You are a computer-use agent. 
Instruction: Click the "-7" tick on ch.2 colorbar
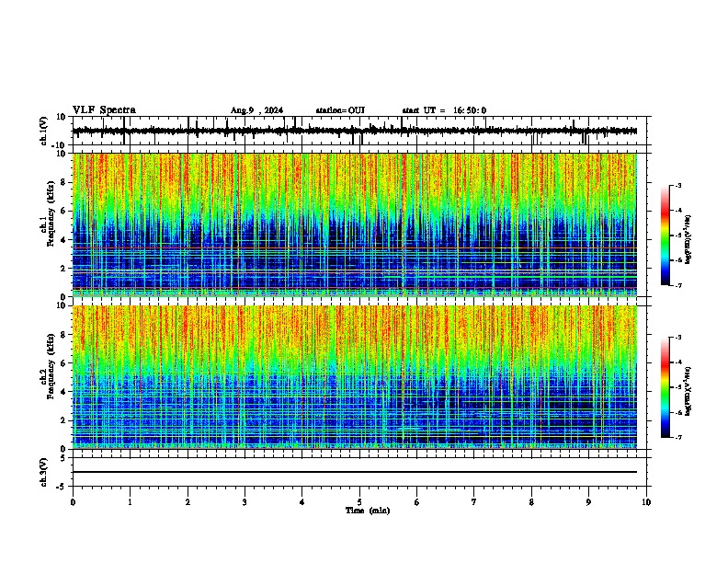tap(677, 437)
